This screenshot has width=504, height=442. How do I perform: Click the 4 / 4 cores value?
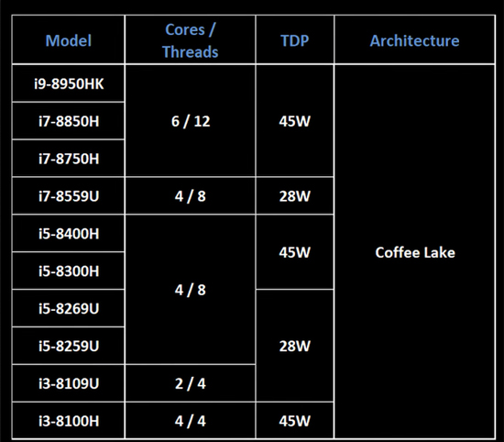191,421
